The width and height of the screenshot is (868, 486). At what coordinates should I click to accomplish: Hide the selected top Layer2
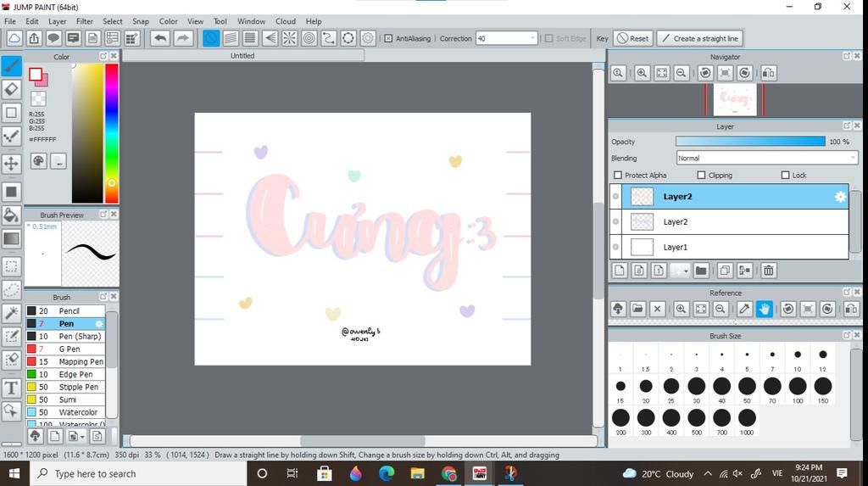tap(615, 197)
